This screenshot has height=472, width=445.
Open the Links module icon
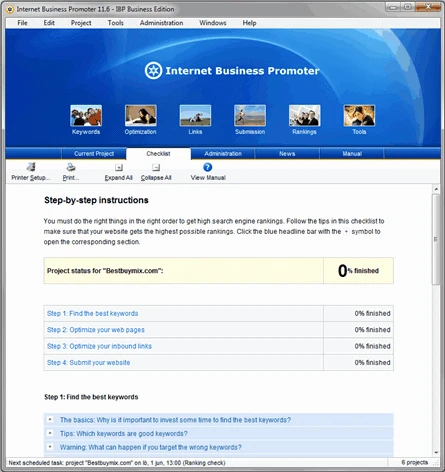pos(195,116)
